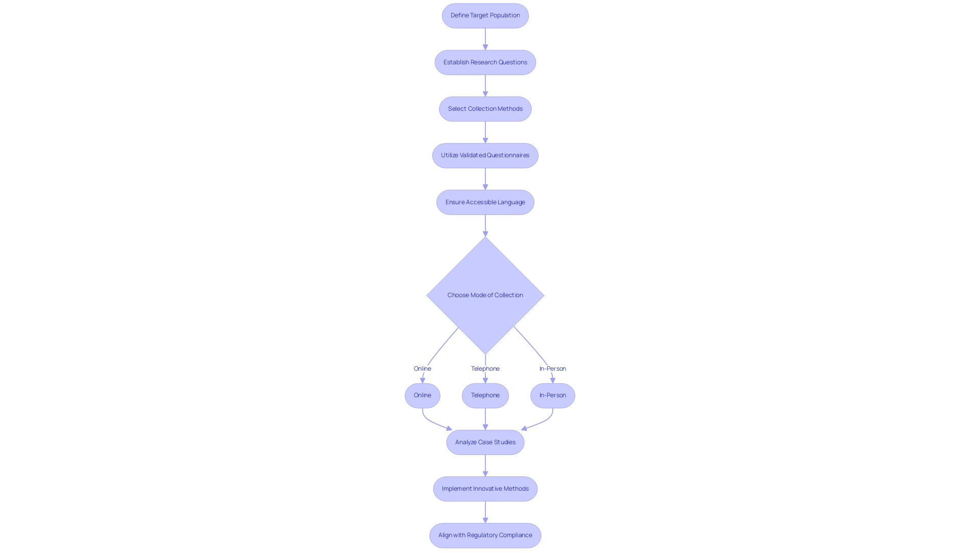
Task: Click the Analyze Case Studies node
Action: (485, 442)
